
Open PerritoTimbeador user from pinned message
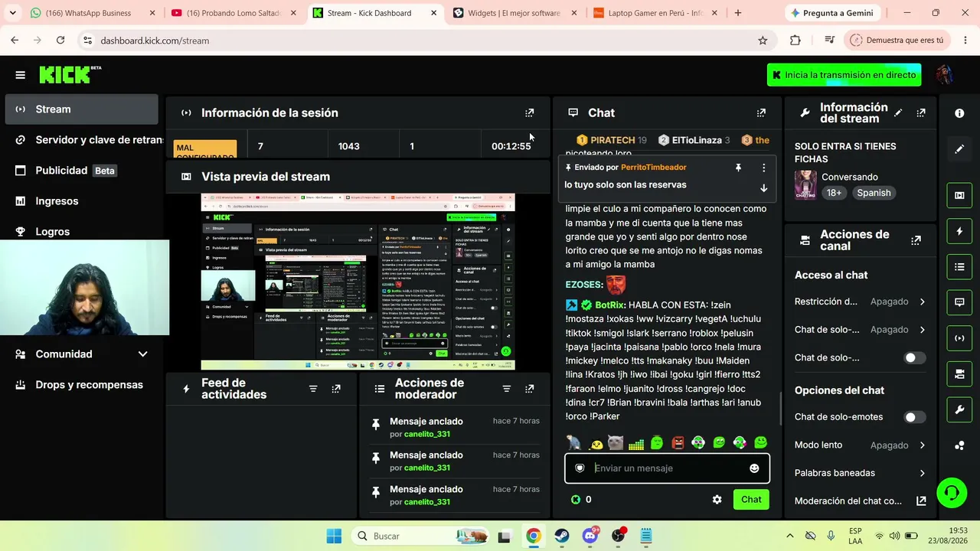pos(653,168)
